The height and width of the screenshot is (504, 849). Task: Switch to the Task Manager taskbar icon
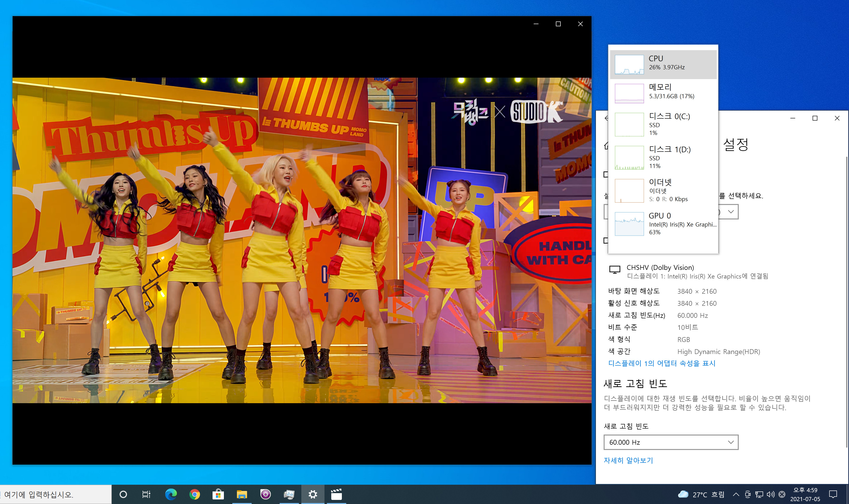click(289, 494)
